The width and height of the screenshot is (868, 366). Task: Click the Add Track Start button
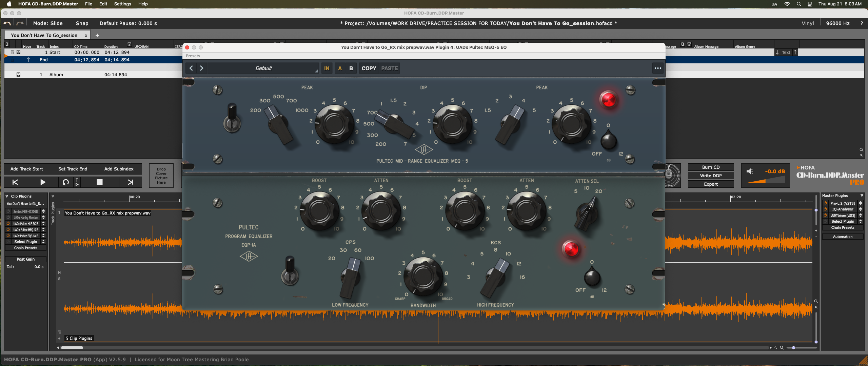click(x=27, y=169)
